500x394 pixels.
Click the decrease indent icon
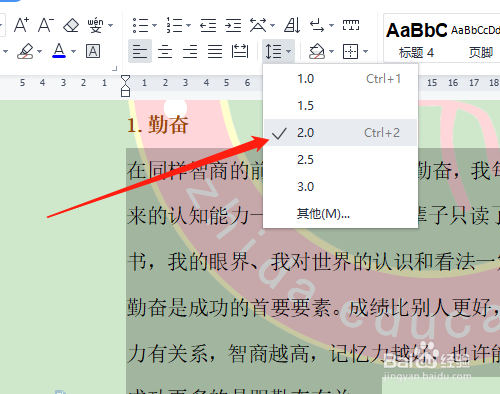[x=208, y=25]
